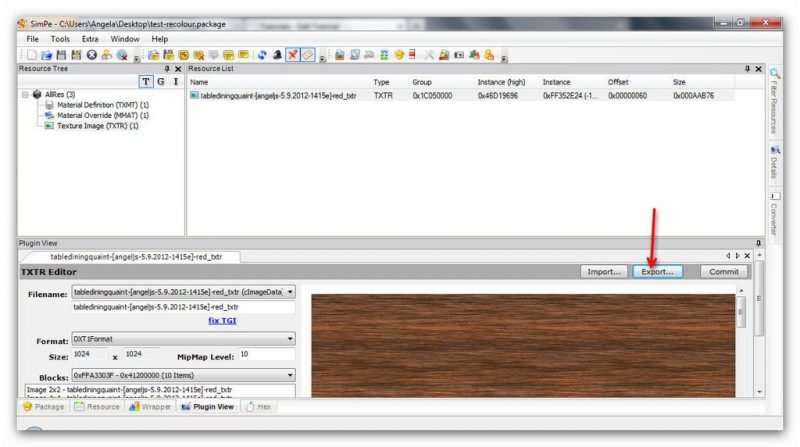
Task: Click the Save As floppy icon
Action: [x=77, y=55]
